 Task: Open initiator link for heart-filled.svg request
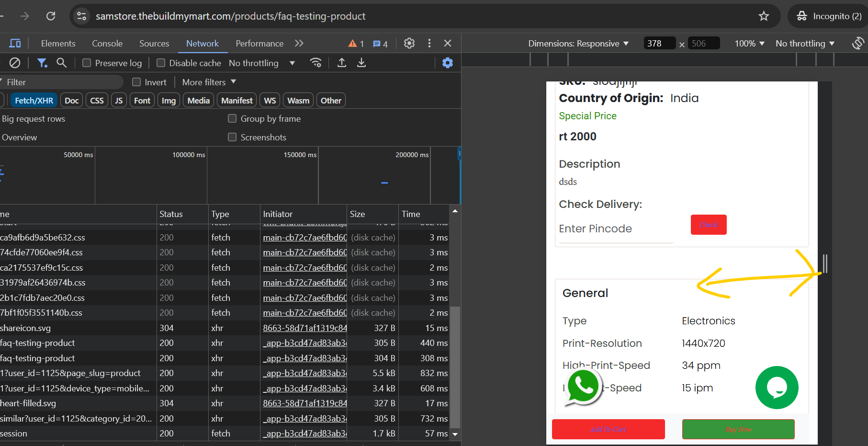pos(305,403)
